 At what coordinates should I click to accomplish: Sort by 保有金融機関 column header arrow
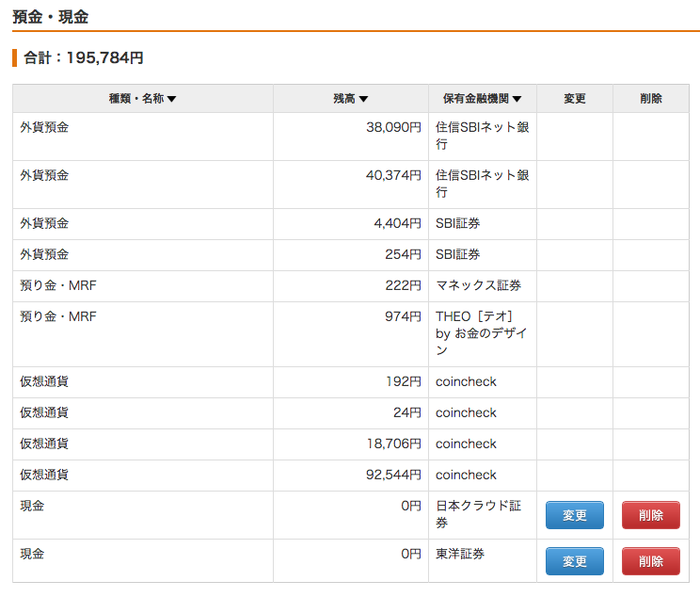[517, 99]
